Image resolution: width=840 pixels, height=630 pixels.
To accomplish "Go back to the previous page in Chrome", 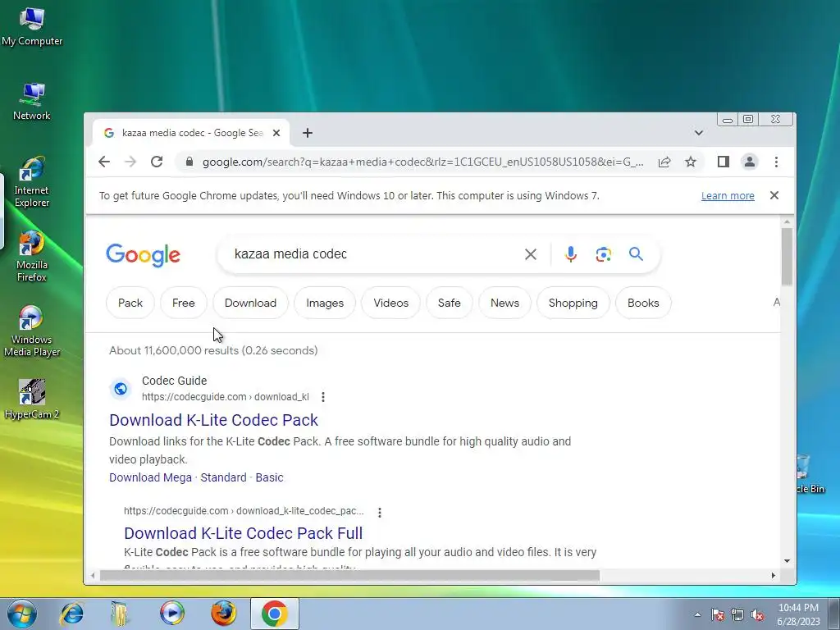I will click(x=104, y=162).
